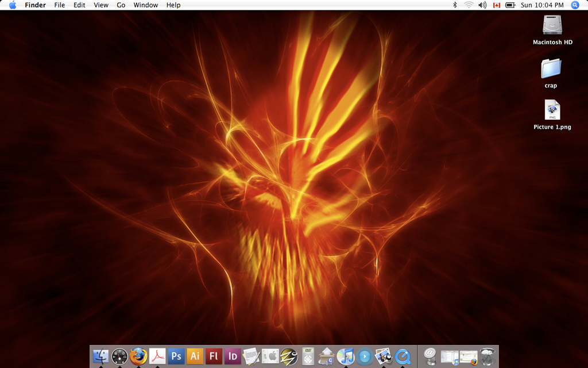Click the Spotlight search button
Screen dimensions: 588x368
pos(575,5)
